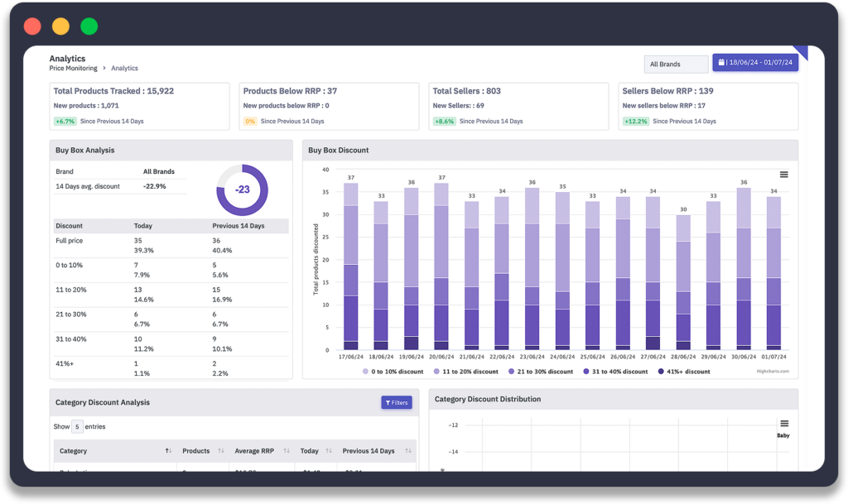
Task: Click the 01/07/24 bar in the chart
Action: point(774,273)
